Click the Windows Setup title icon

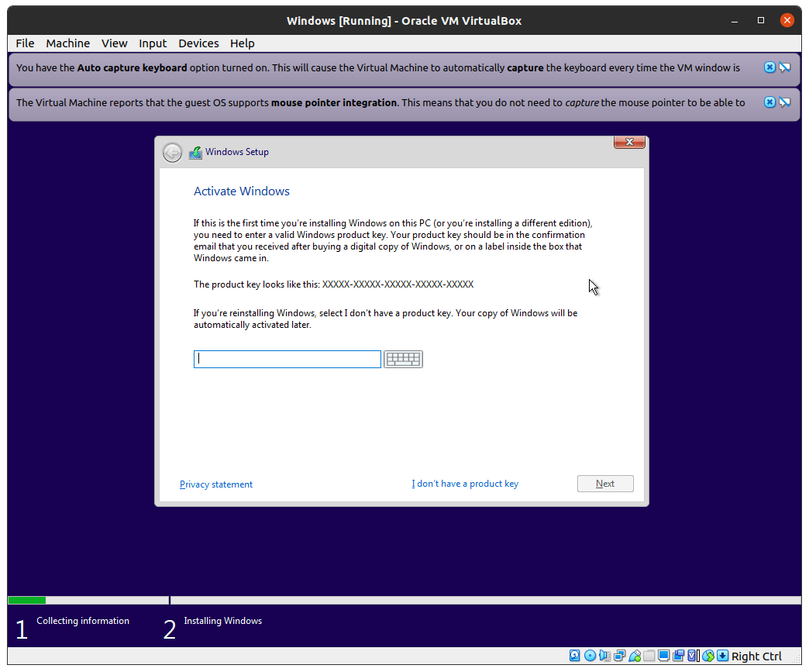coord(195,152)
